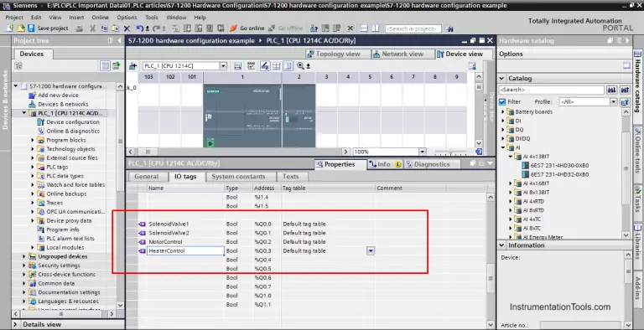The image size is (644, 330).
Task: Open the Info tab
Action: 384,164
